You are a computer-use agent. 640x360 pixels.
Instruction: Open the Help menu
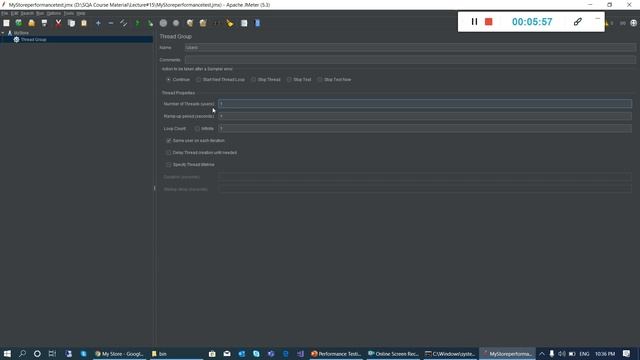click(81, 13)
